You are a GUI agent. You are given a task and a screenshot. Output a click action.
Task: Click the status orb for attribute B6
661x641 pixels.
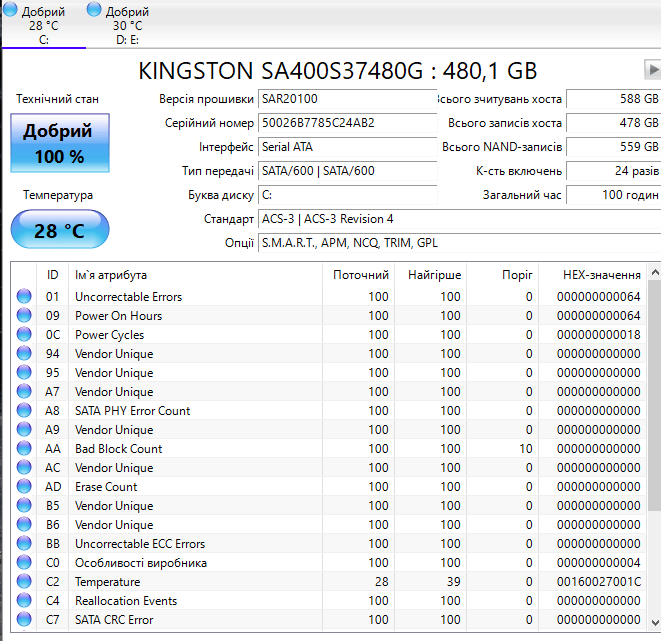click(24, 524)
